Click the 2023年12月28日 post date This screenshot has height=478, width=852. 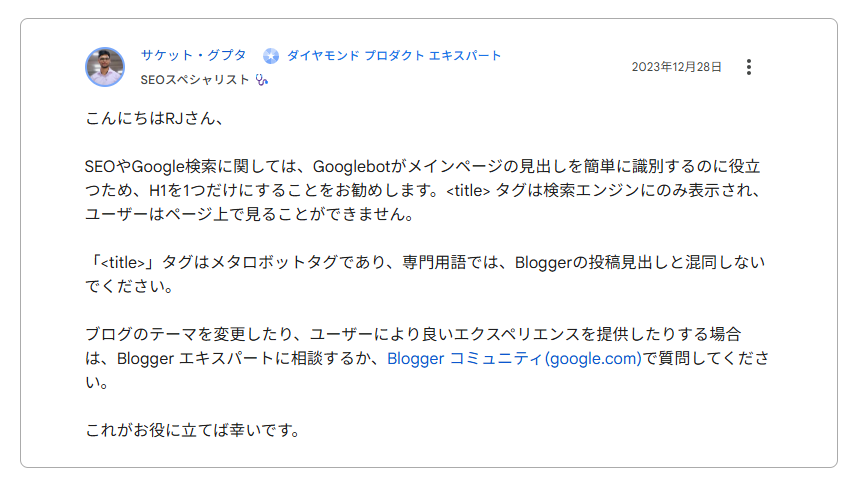[676, 67]
